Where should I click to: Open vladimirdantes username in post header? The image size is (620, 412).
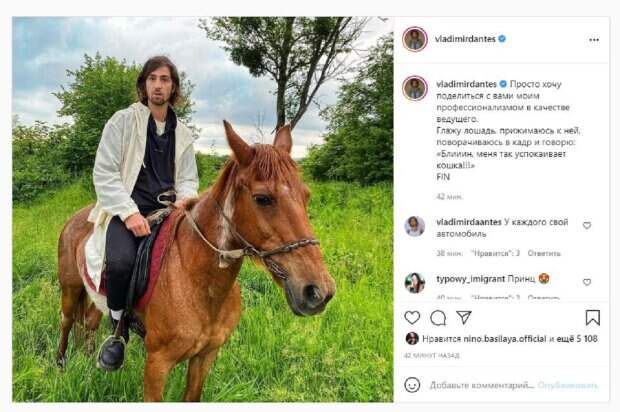(x=464, y=39)
